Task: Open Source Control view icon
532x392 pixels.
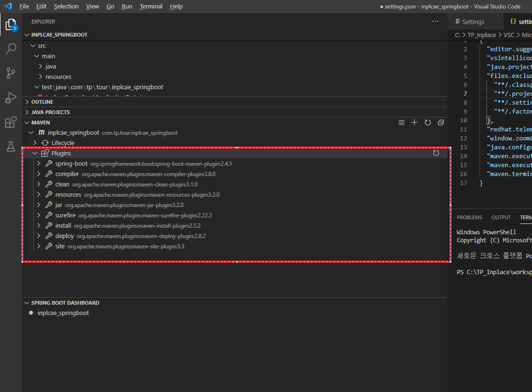Action: 11,73
